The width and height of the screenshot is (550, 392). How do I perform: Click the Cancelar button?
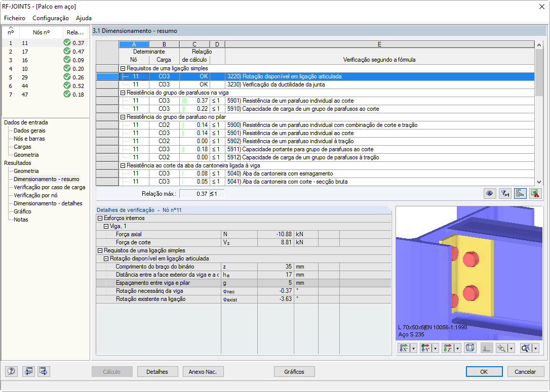click(x=525, y=372)
